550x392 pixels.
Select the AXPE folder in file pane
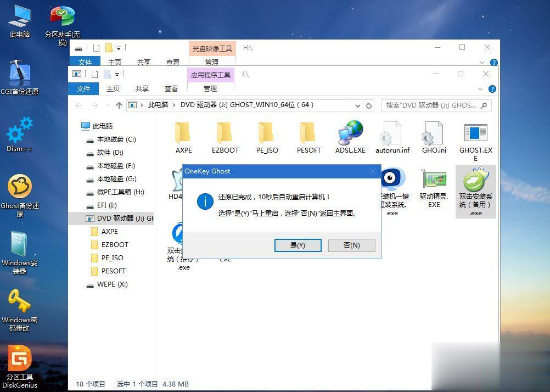pyautogui.click(x=183, y=138)
